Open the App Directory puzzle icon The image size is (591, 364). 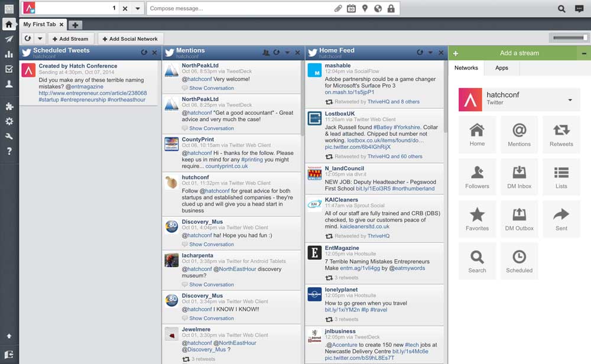point(9,106)
